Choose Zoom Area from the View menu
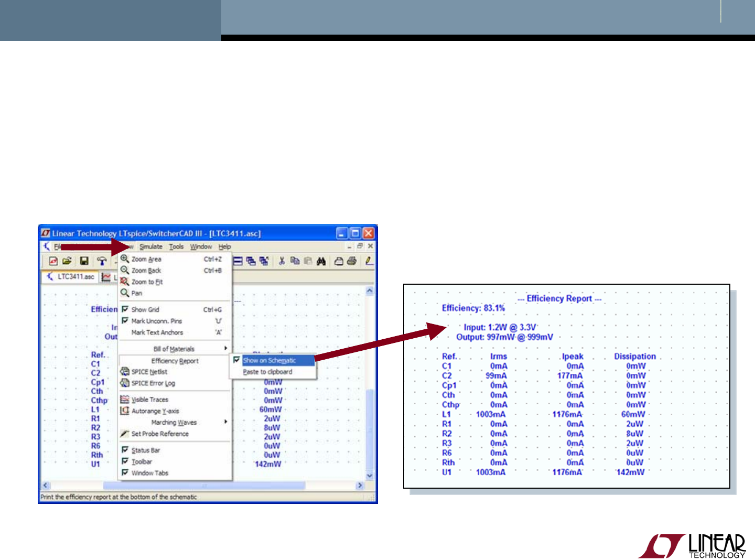This screenshot has height=560, width=755. 175,259
